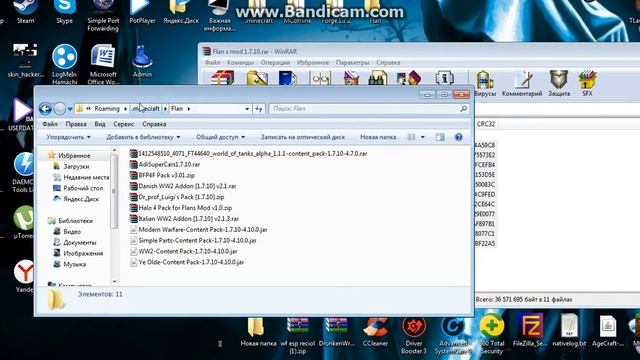The height and width of the screenshot is (360, 640).
Task: Open Explorer help question mark icon
Action: pos(458,137)
